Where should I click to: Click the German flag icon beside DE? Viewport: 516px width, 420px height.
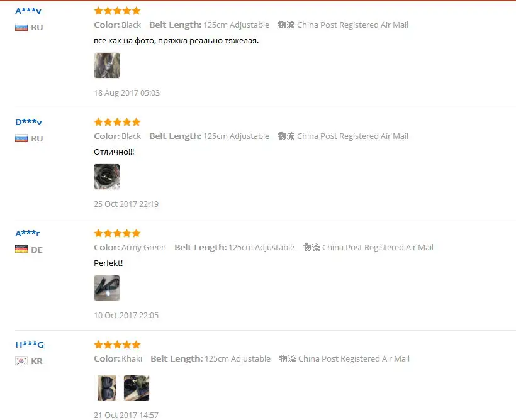coord(21,250)
